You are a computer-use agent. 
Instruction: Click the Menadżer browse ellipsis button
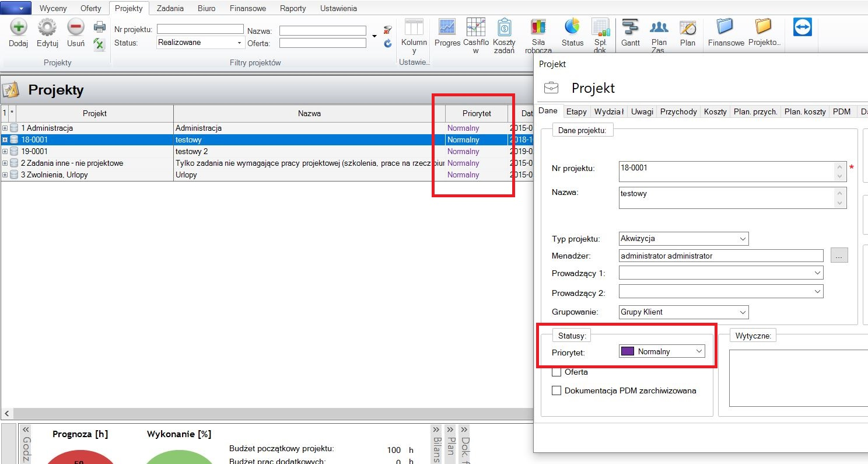pos(839,255)
